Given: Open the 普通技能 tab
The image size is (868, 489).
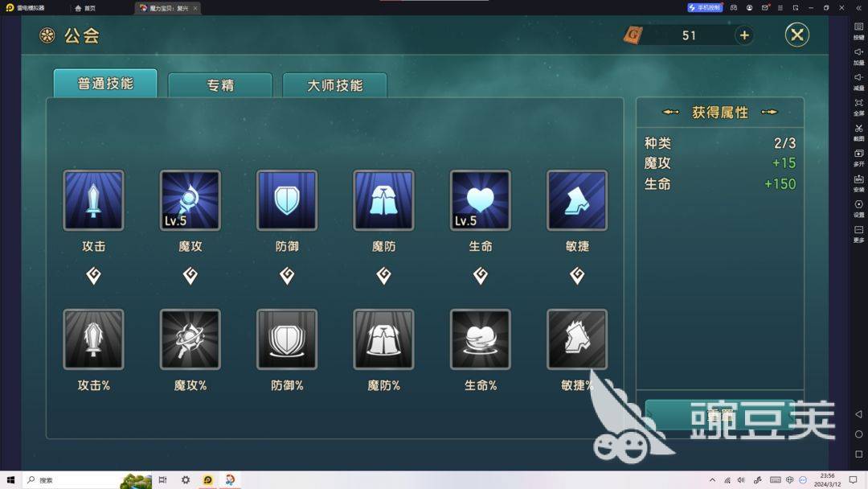Looking at the screenshot, I should (105, 84).
